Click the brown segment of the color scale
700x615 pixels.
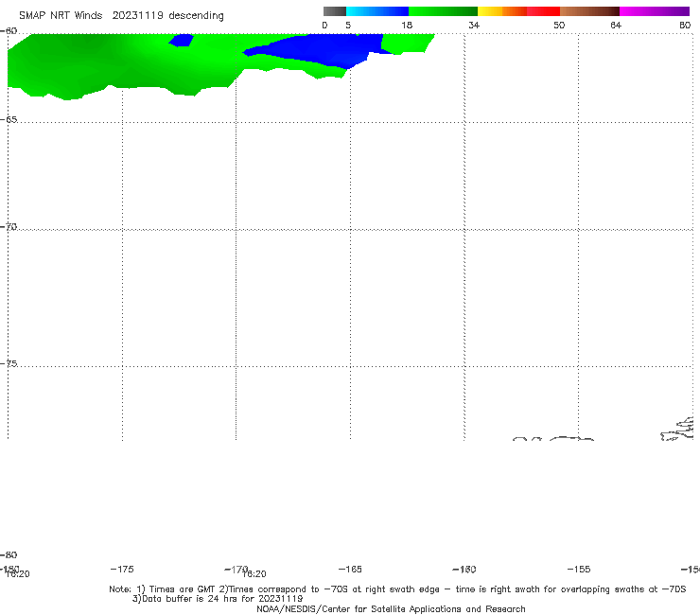589,11
